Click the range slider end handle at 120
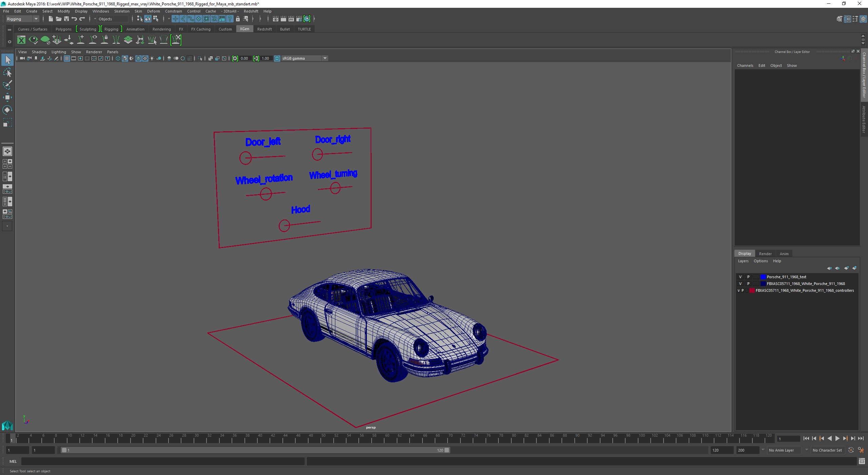868x475 pixels. click(447, 450)
